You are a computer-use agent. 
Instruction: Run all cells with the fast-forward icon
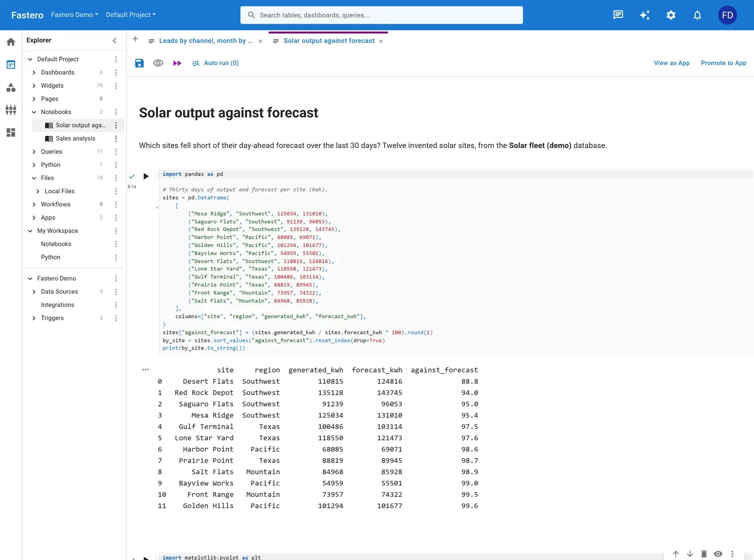coord(177,63)
